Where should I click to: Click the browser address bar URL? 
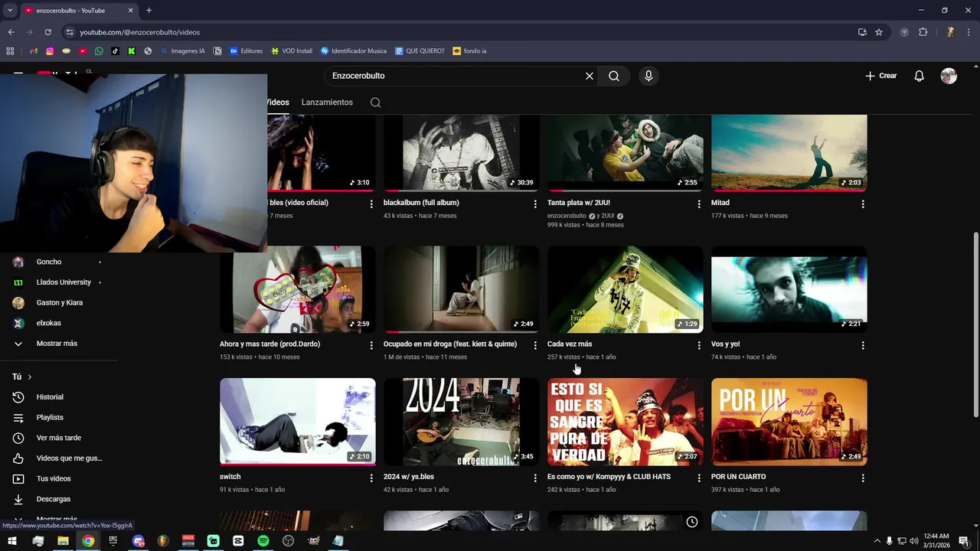tap(140, 32)
